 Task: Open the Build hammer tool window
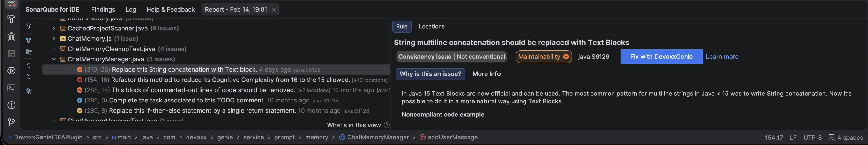(x=11, y=20)
